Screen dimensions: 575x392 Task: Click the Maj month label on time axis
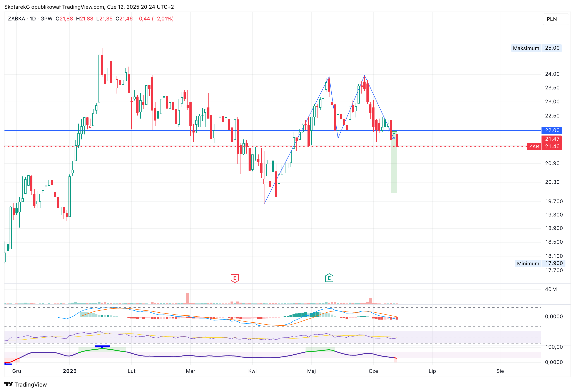click(311, 371)
